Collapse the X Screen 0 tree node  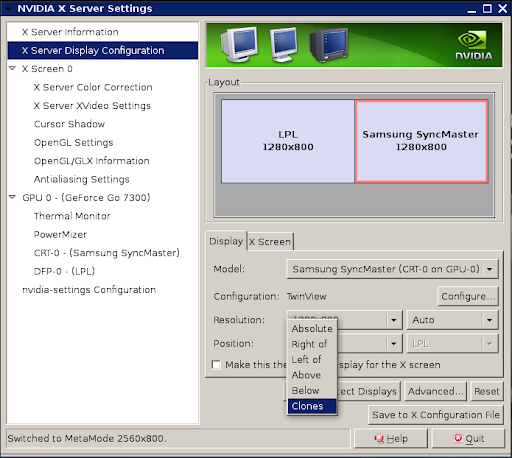point(12,68)
